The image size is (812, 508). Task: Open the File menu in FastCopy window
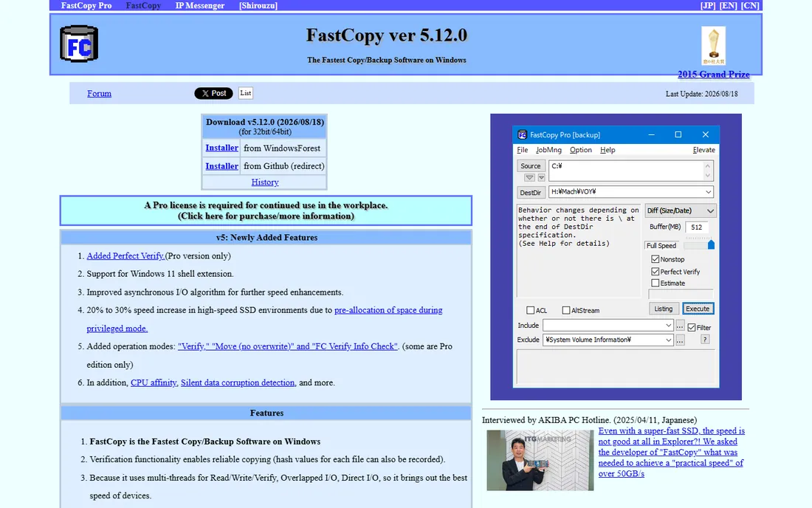(523, 150)
